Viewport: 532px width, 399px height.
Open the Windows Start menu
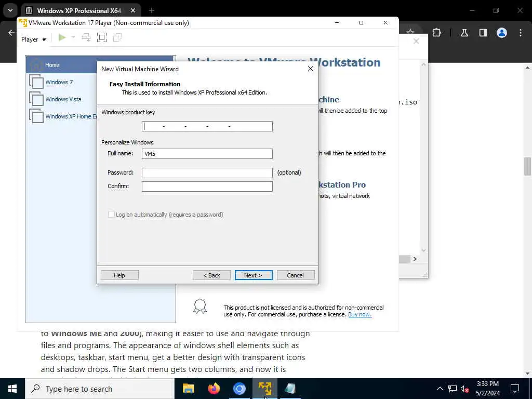coord(12,389)
